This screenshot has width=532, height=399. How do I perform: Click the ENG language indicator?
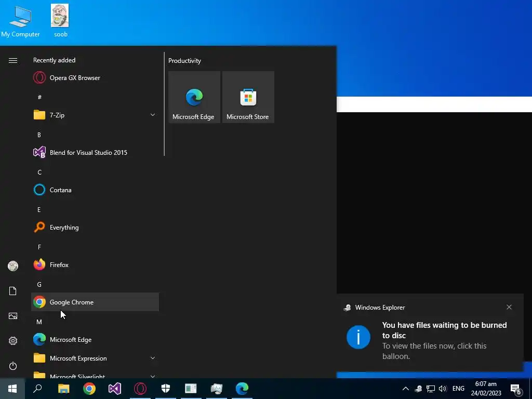point(458,389)
